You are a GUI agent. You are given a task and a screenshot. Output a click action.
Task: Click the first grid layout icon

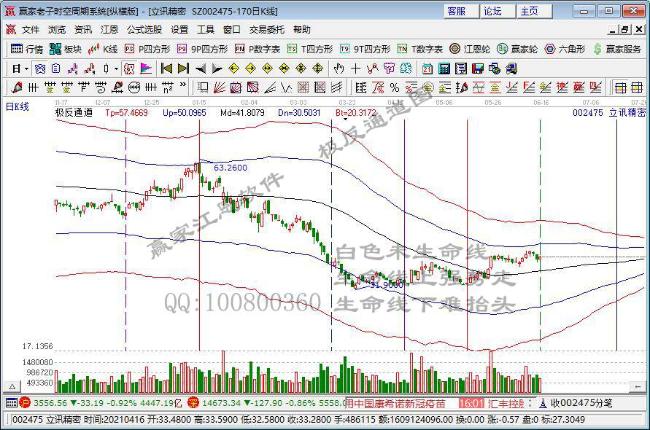620,87
